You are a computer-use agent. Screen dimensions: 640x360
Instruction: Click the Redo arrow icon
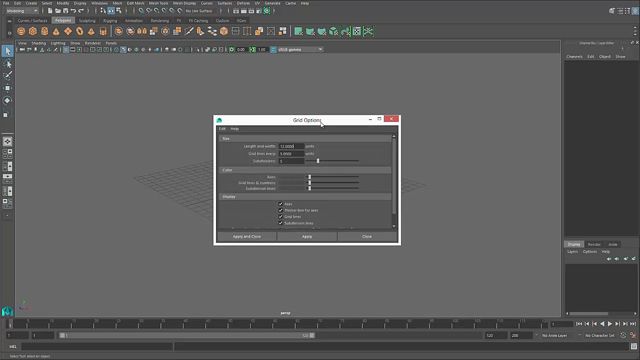click(x=81, y=11)
